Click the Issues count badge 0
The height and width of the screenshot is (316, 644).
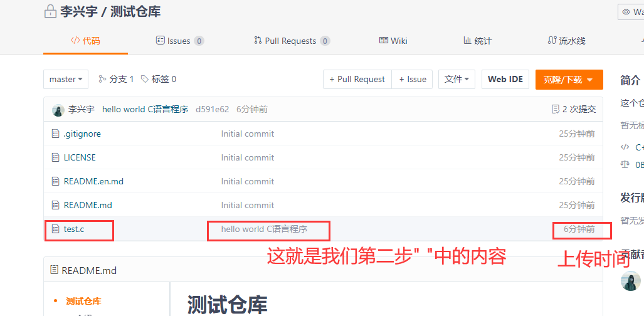[199, 41]
